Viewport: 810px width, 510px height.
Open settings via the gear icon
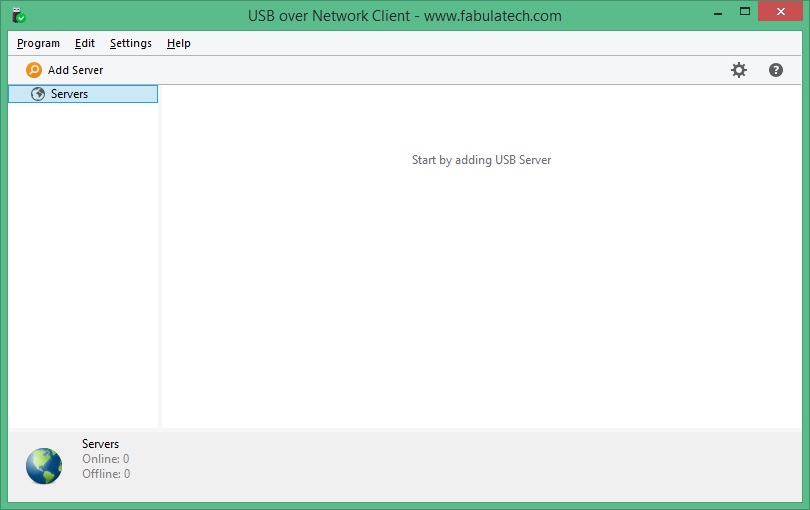(x=739, y=70)
